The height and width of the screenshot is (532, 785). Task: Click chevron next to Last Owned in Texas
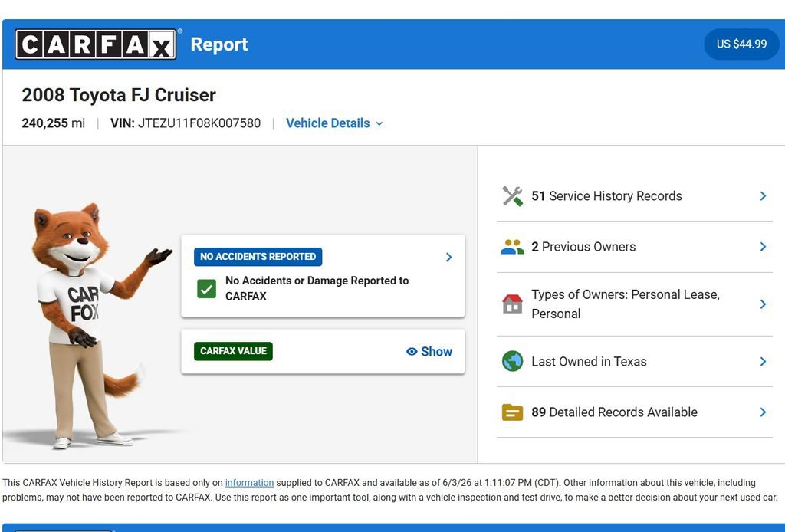click(x=763, y=361)
